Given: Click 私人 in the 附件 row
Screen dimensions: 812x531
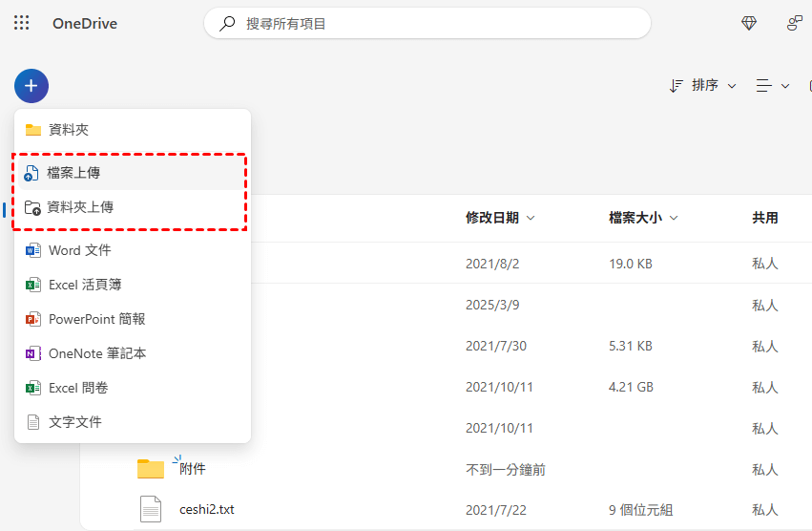Looking at the screenshot, I should click(x=765, y=469).
